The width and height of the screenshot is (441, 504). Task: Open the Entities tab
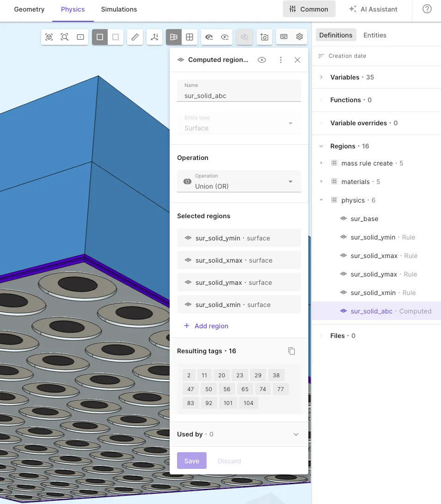(375, 35)
